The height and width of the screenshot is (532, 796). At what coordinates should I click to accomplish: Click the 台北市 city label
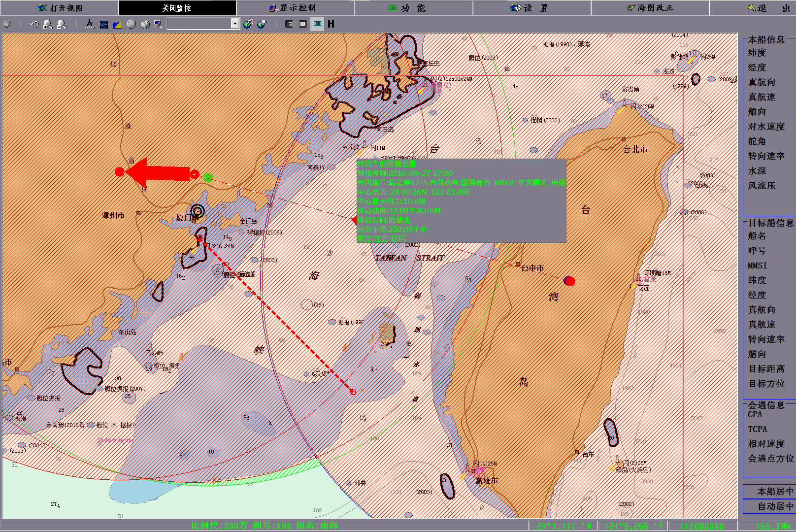(x=635, y=149)
